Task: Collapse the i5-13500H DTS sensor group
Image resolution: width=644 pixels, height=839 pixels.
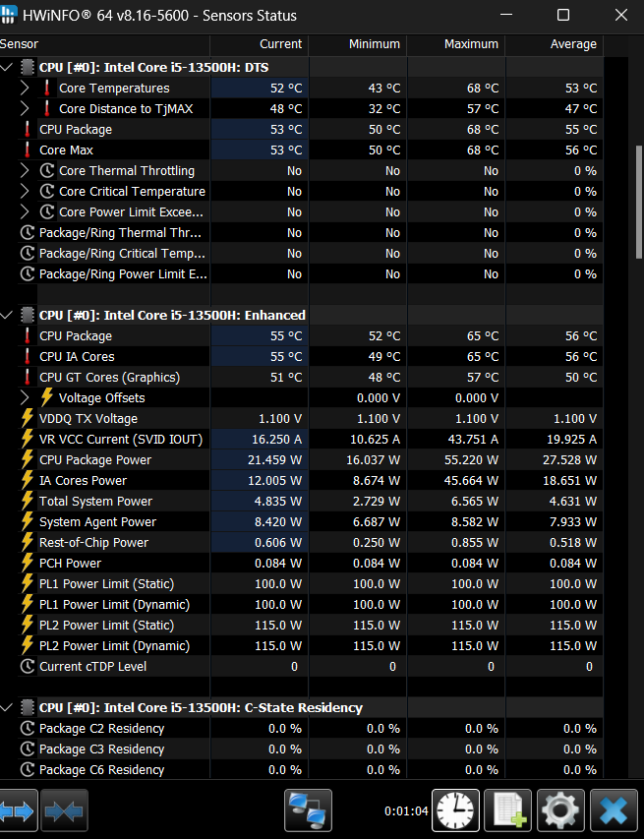Action: [7, 68]
